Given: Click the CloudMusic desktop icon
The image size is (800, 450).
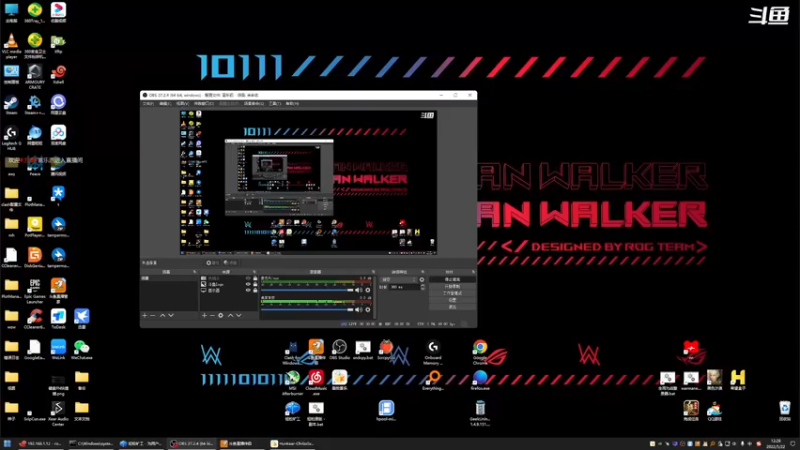Looking at the screenshot, I should click(x=316, y=382).
